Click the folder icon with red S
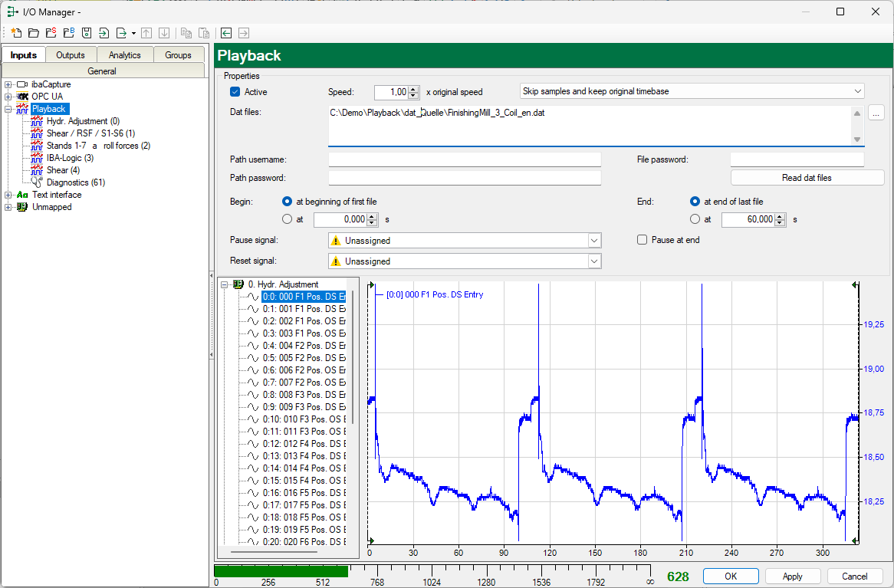This screenshot has width=894, height=588. point(51,33)
